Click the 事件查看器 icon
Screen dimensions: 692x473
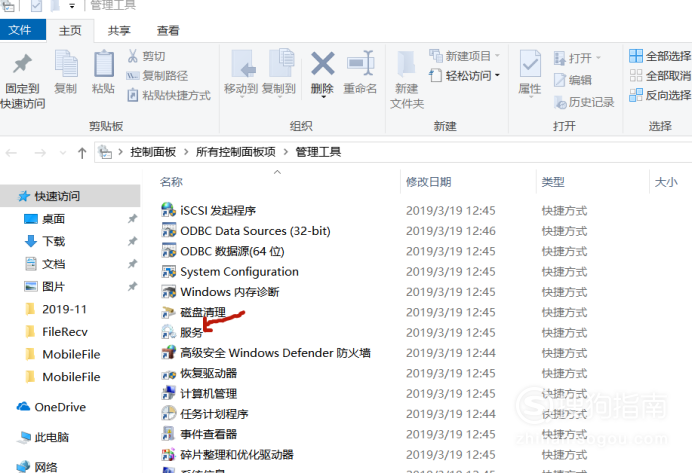[x=168, y=434]
